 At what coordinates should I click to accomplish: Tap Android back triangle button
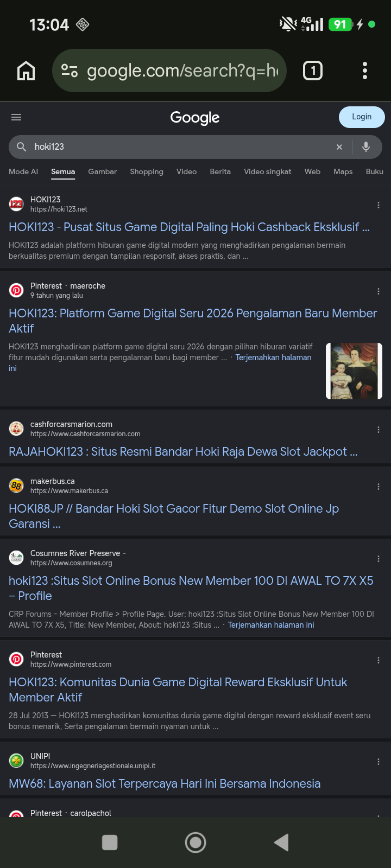[x=281, y=843]
